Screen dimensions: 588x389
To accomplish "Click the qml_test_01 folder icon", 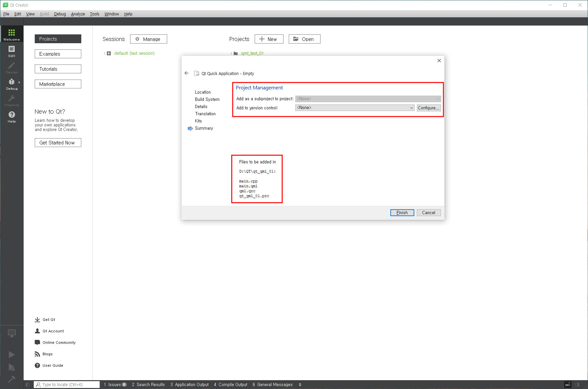I will pyautogui.click(x=236, y=53).
